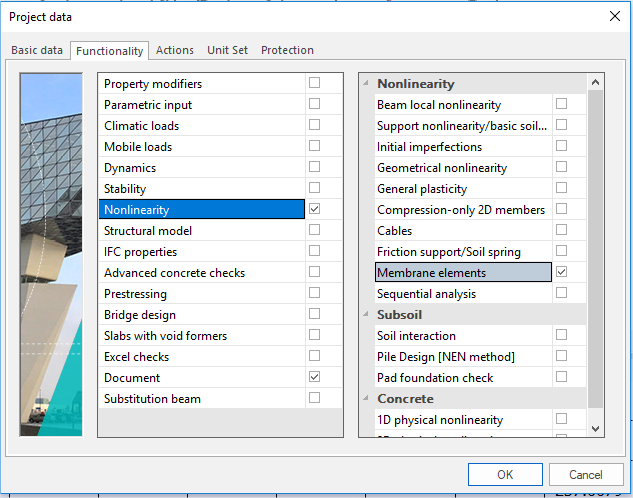The width and height of the screenshot is (633, 498).
Task: Select the Structural model list item
Action: pos(201,231)
